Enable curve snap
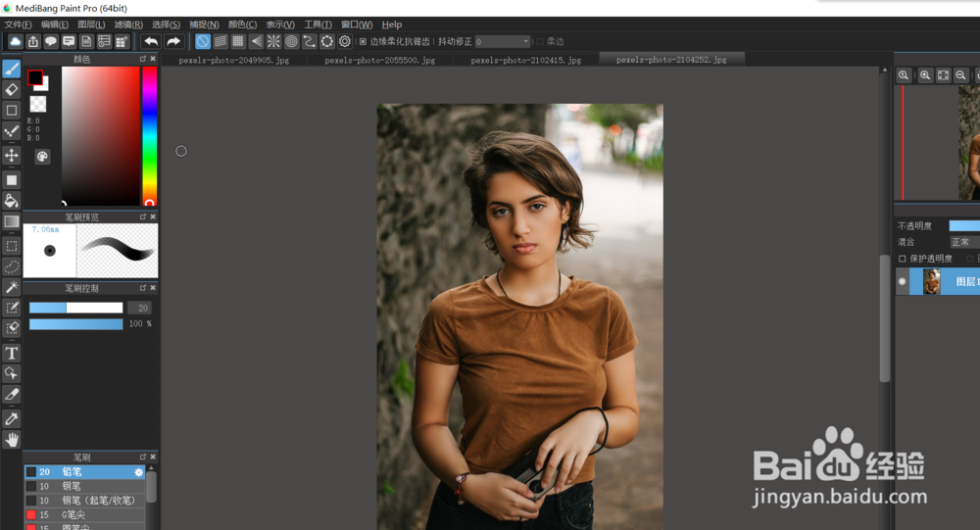Screen dimensions: 980x530 pyautogui.click(x=310, y=41)
